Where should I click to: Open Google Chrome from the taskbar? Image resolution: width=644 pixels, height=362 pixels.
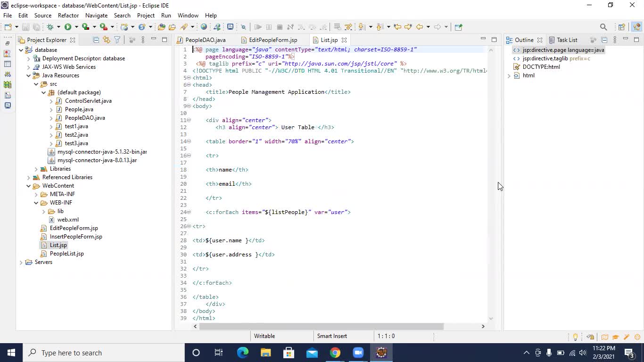tap(335, 353)
